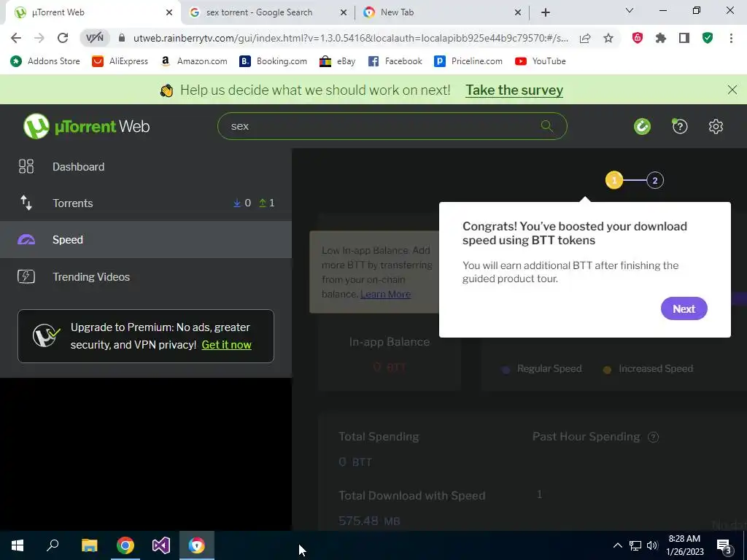The width and height of the screenshot is (747, 560).
Task: Click the green BTT speed icon in header
Action: [642, 126]
